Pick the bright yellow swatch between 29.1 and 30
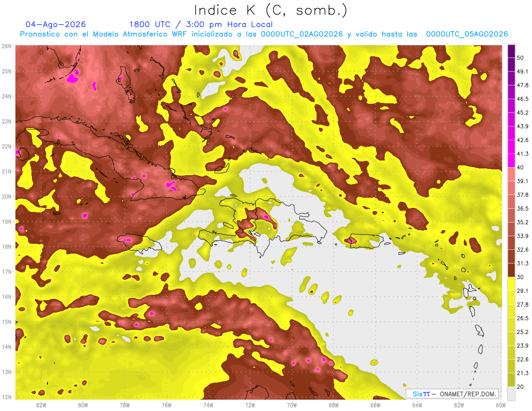Screen dimensions: 532x411 511,284
